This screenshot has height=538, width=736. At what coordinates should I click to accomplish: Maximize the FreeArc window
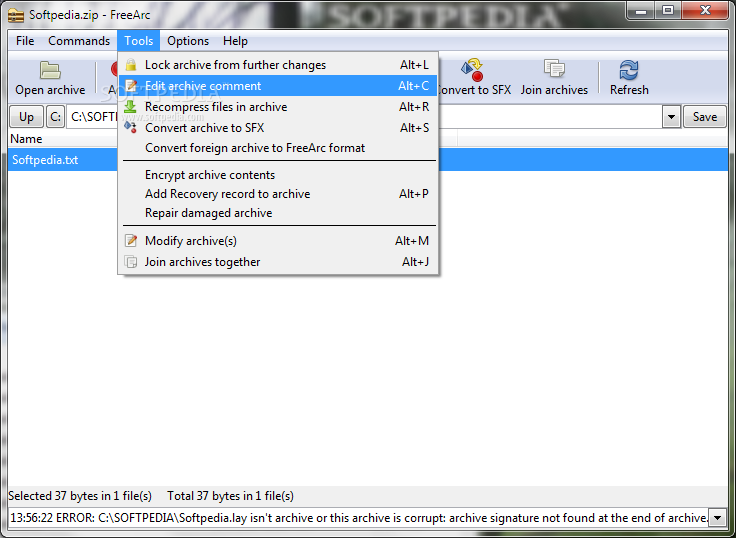[x=668, y=10]
